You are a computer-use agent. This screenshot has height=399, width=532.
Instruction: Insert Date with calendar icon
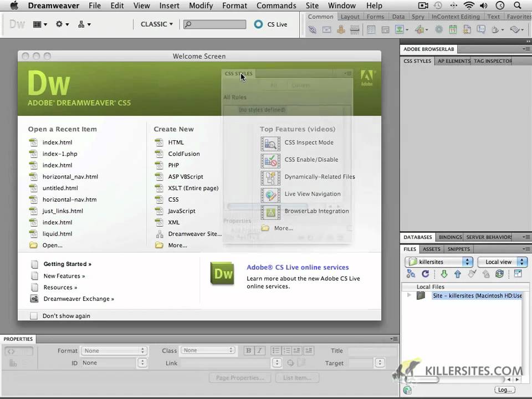click(x=453, y=30)
